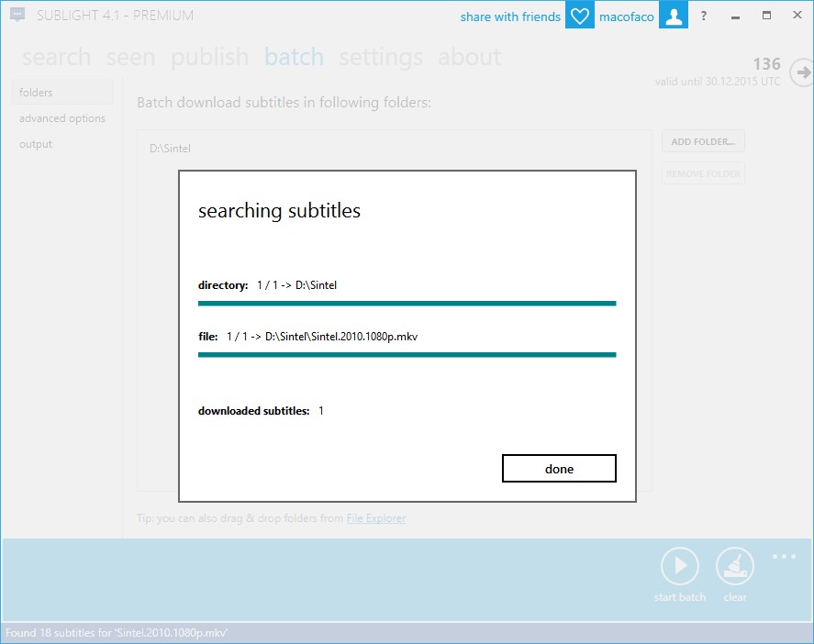Click the arrow icon next to 136
This screenshot has height=644, width=814.
tap(801, 72)
